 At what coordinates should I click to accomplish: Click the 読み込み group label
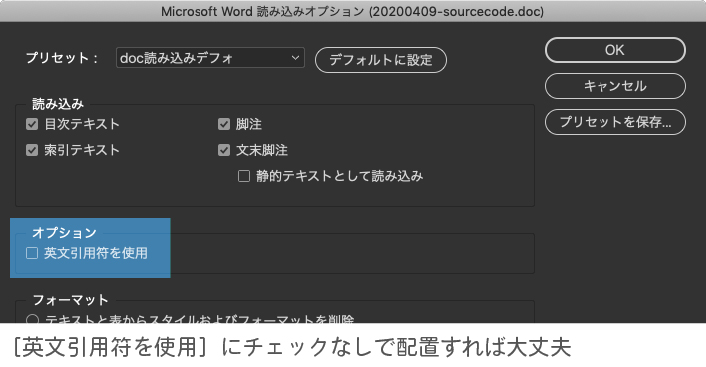click(x=58, y=104)
